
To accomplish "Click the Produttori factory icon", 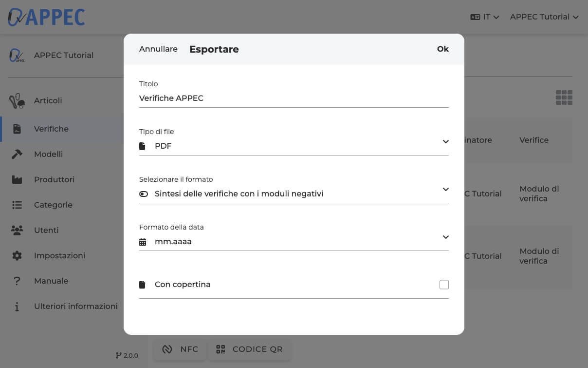I will pyautogui.click(x=17, y=180).
